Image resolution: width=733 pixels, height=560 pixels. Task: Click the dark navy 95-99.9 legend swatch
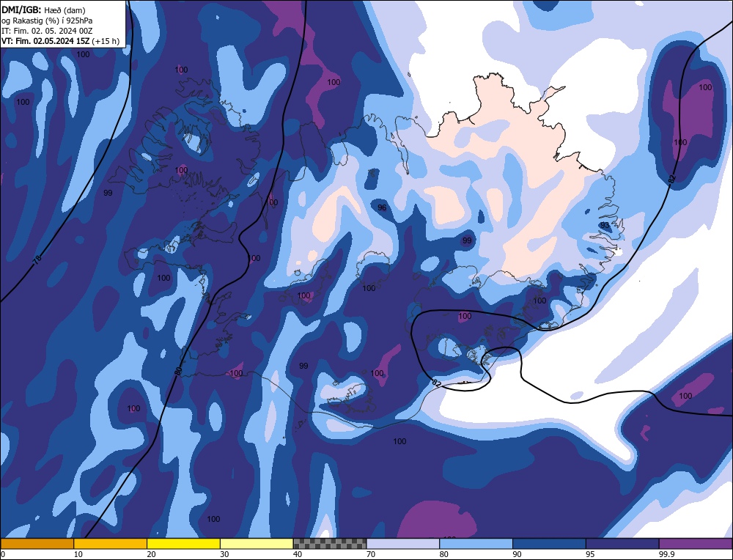point(622,543)
